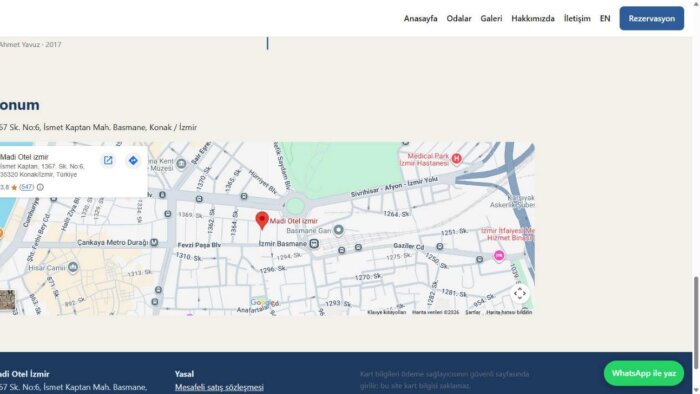Viewport: 700px width, 394px height.
Task: Click the İzmir Basmane metro icon
Action: 314,244
